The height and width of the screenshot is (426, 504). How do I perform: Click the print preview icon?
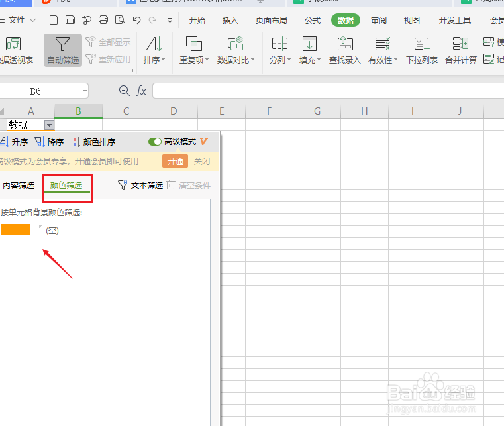pos(120,20)
